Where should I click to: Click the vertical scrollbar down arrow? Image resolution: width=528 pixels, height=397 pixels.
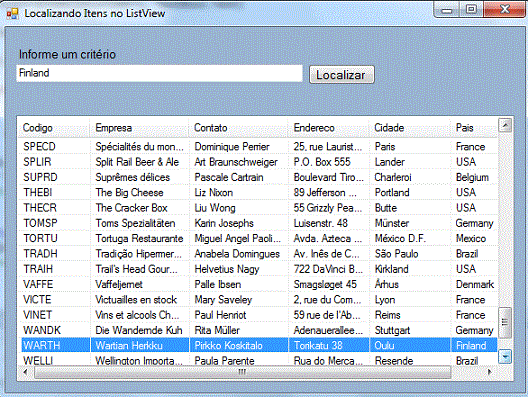505,357
